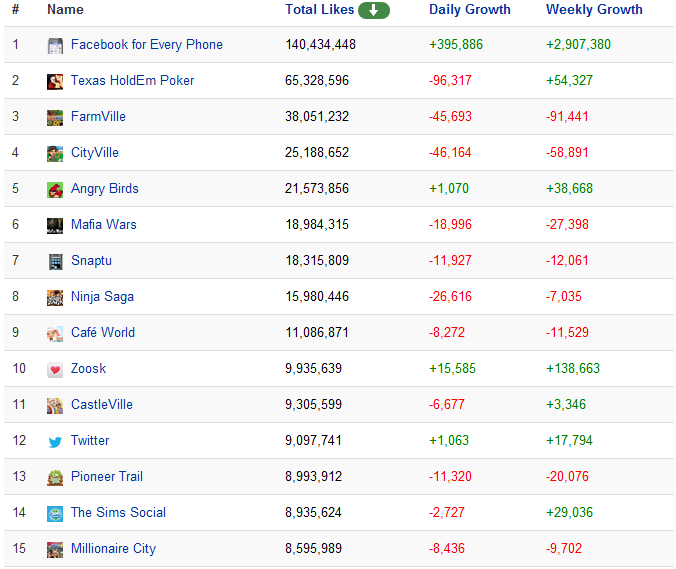
Task: Select total likes value 38,051,232
Action: 317,116
